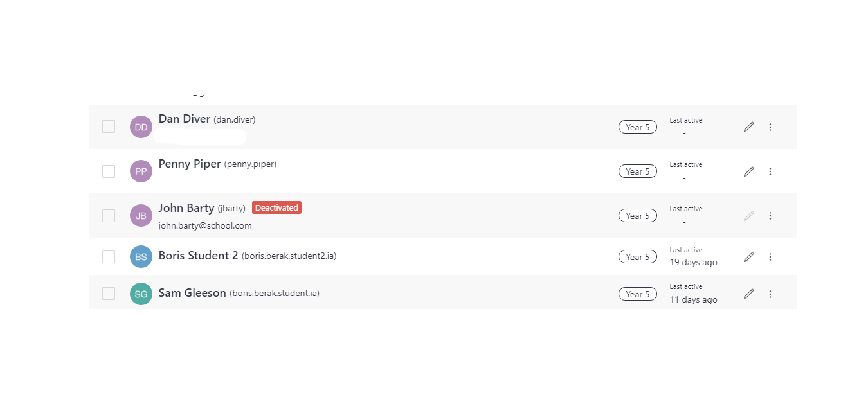Viewport: 868px width, 404px height.
Task: Open kebab menu for Boris Student 2
Action: (x=770, y=257)
